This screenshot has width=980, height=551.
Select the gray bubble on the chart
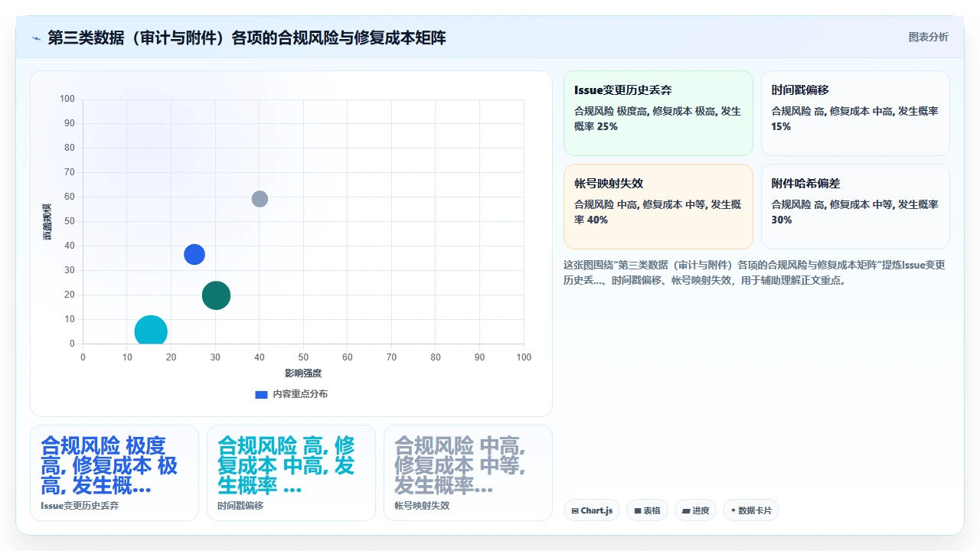(260, 199)
